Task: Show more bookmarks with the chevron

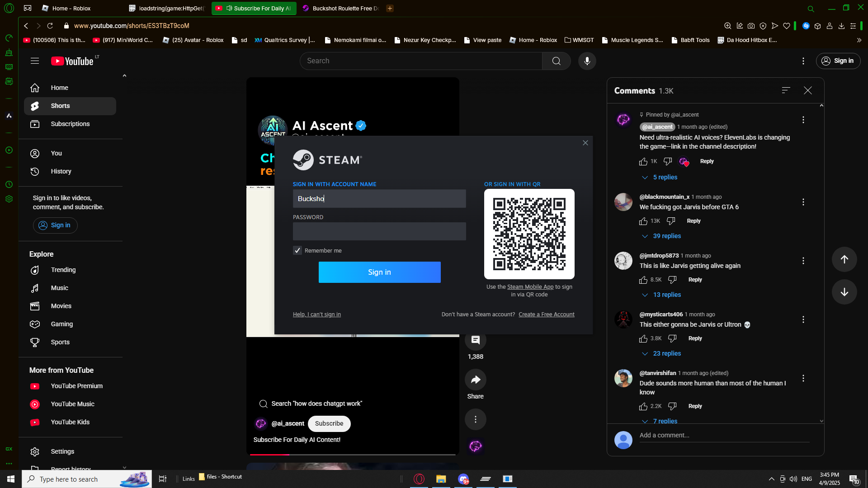Action: pyautogui.click(x=859, y=40)
